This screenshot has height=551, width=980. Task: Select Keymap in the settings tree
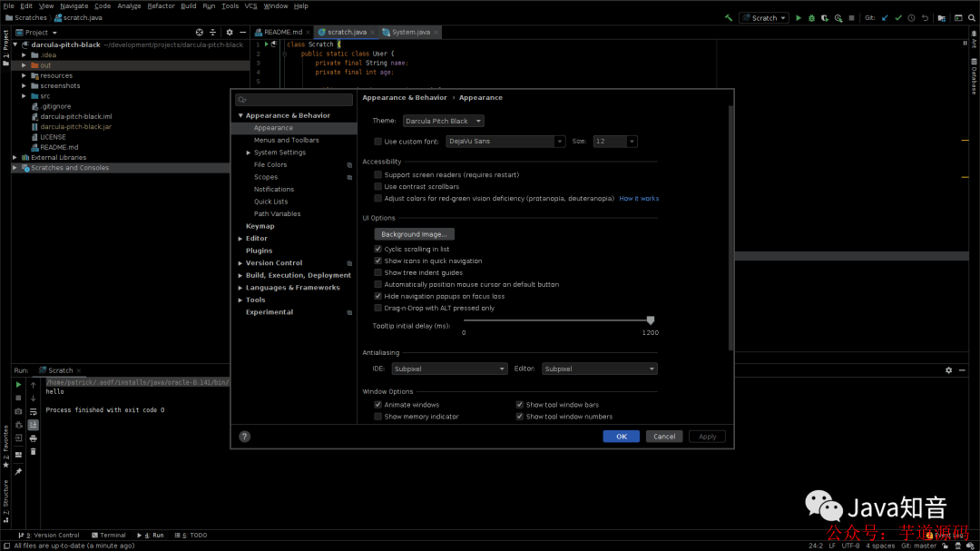point(260,226)
